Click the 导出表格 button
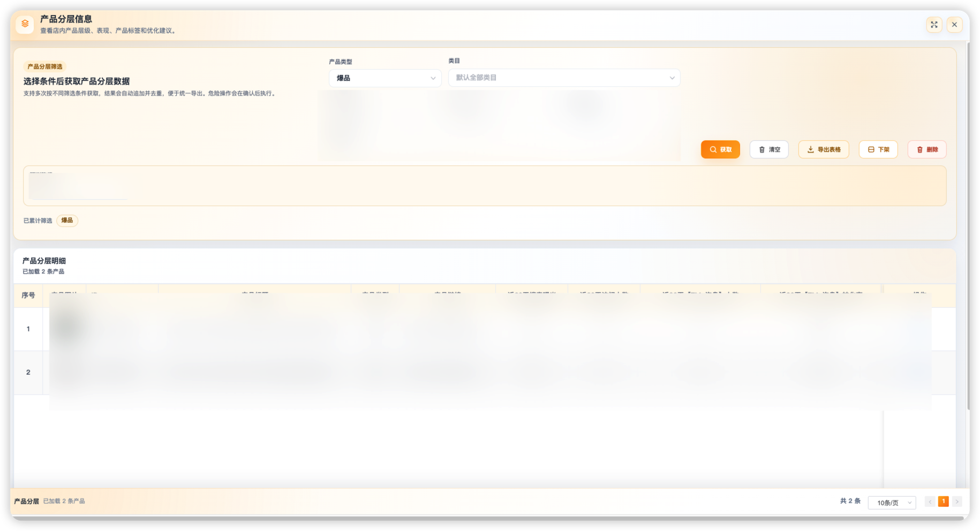Viewport: 980px width, 531px height. [824, 149]
